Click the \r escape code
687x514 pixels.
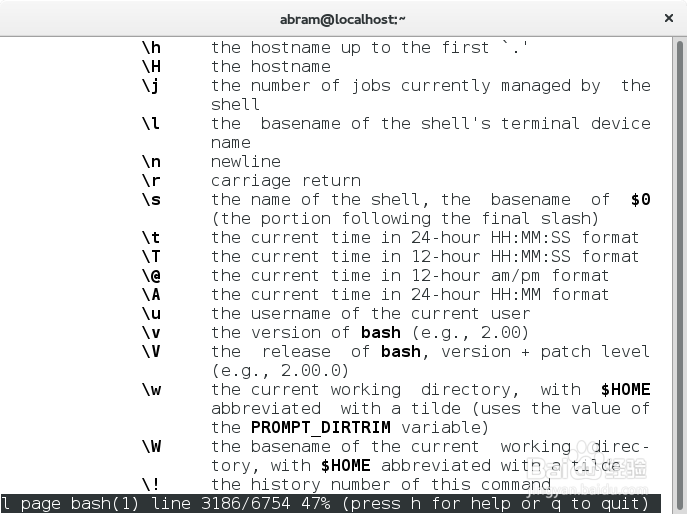click(x=151, y=181)
